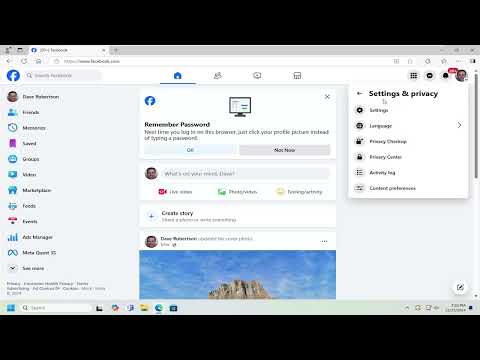Open File Explorer from taskbar

[144, 308]
